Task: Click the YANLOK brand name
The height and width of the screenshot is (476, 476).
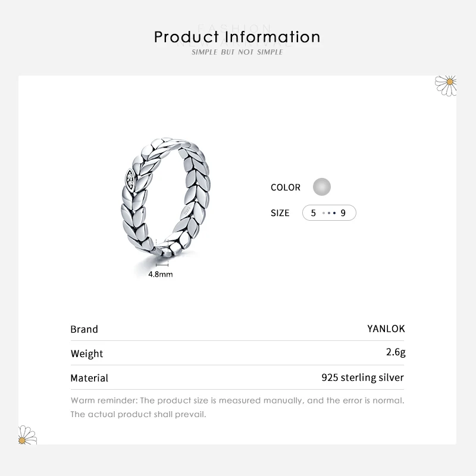Action: click(386, 328)
